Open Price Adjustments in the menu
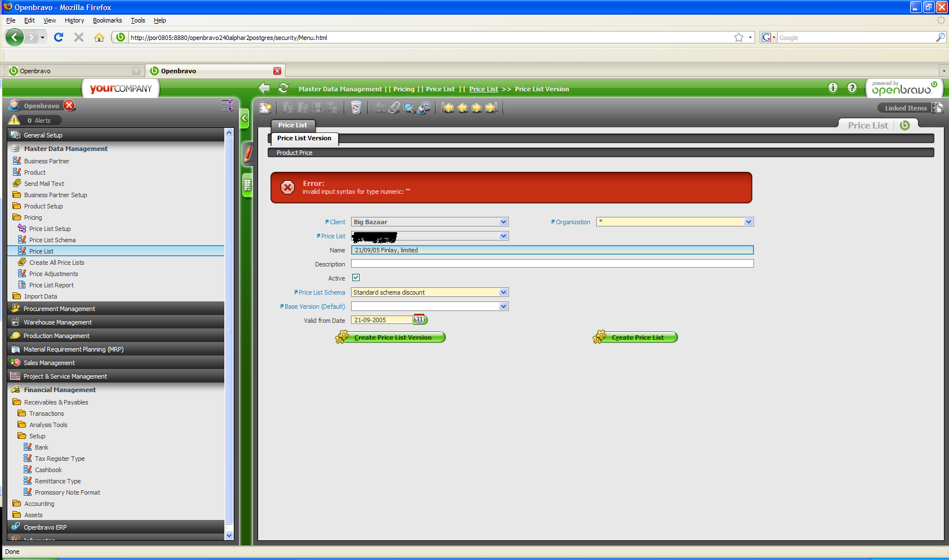Viewport: 949px width, 560px height. tap(54, 274)
